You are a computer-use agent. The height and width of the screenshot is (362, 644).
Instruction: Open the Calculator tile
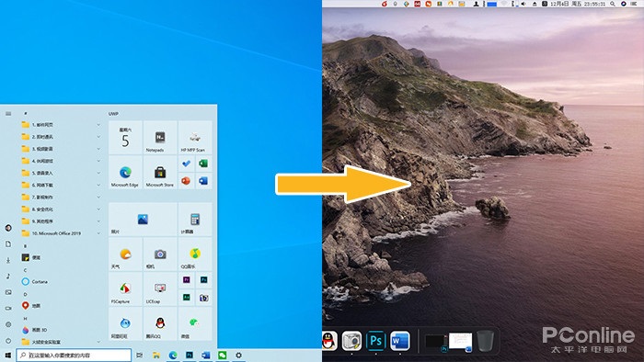click(195, 219)
